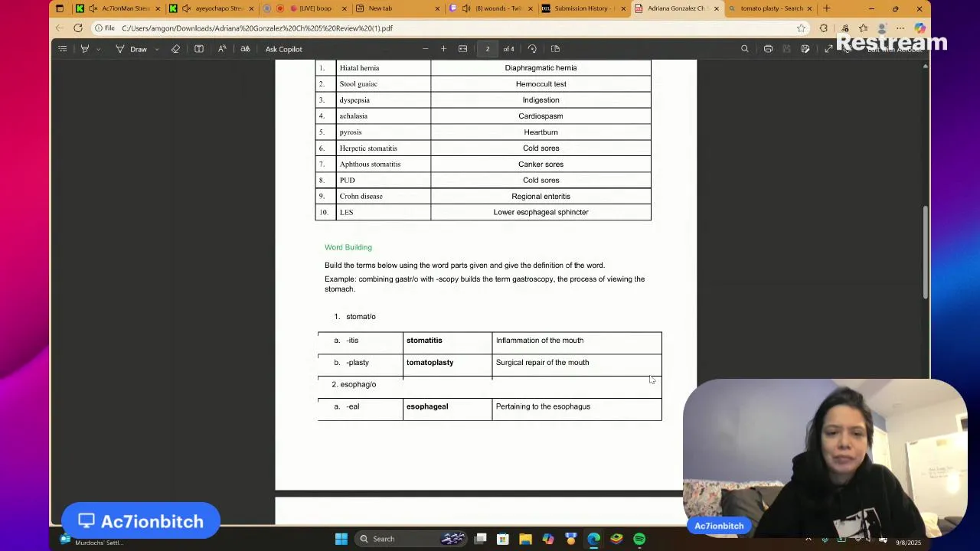Zoom in with the plus icon
Viewport: 980px width, 551px height.
[443, 49]
